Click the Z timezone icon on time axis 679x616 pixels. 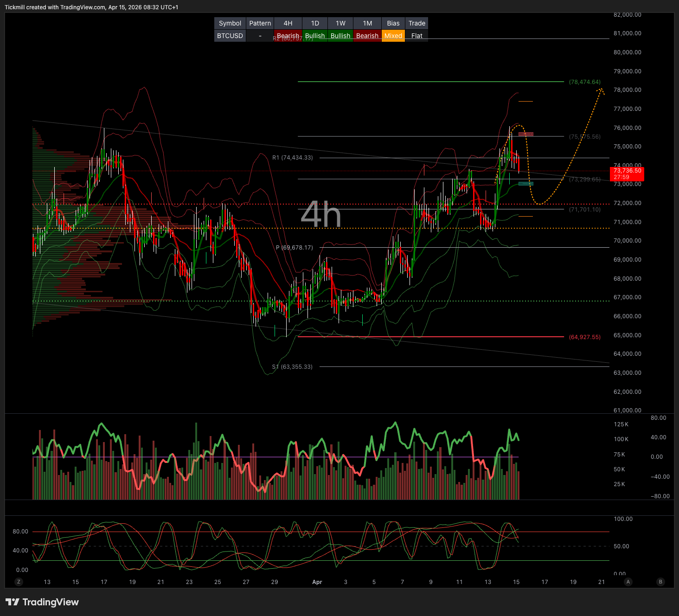pos(19,582)
